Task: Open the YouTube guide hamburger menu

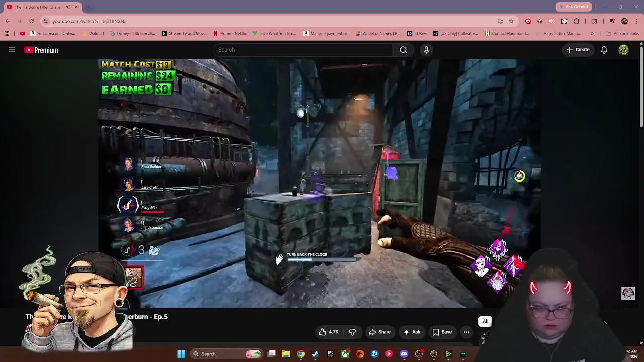Action: (12, 50)
